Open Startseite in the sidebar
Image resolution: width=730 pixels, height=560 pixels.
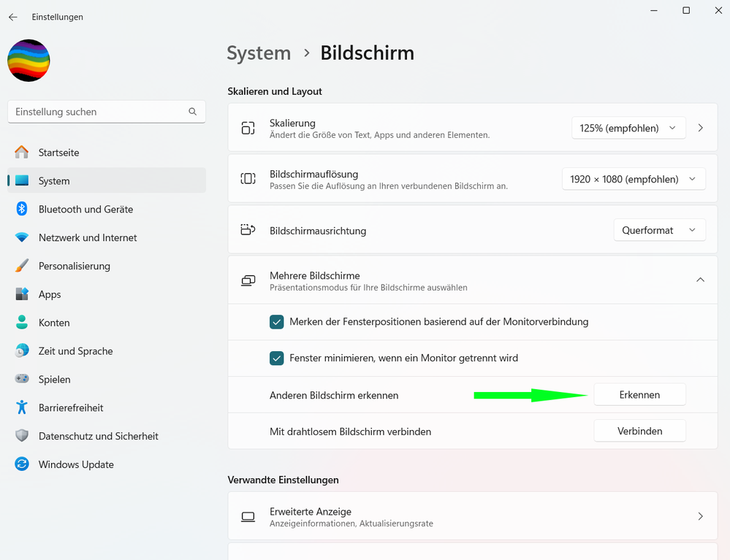click(58, 153)
